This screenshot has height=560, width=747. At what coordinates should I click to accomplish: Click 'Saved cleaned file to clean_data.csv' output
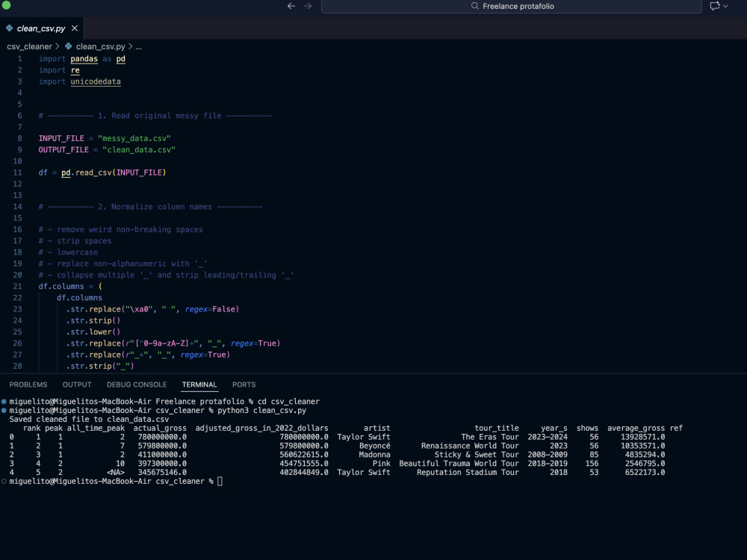point(89,420)
